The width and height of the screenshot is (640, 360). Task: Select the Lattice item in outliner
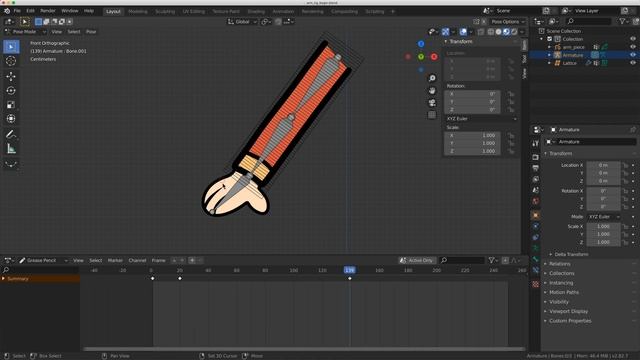coord(569,63)
